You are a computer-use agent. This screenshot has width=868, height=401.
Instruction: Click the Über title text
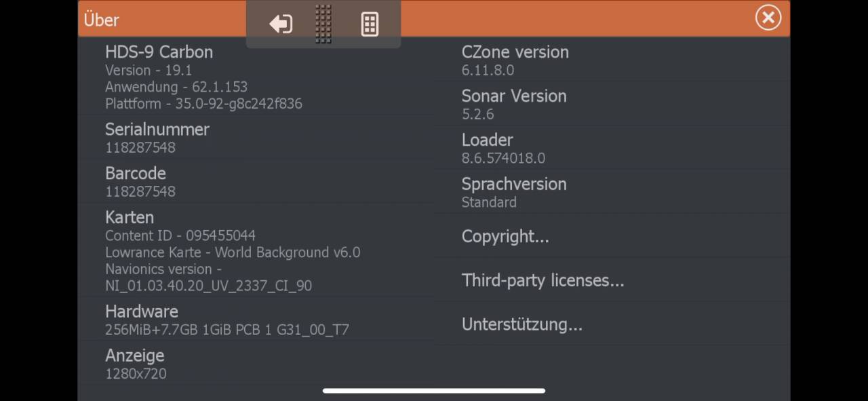click(102, 20)
